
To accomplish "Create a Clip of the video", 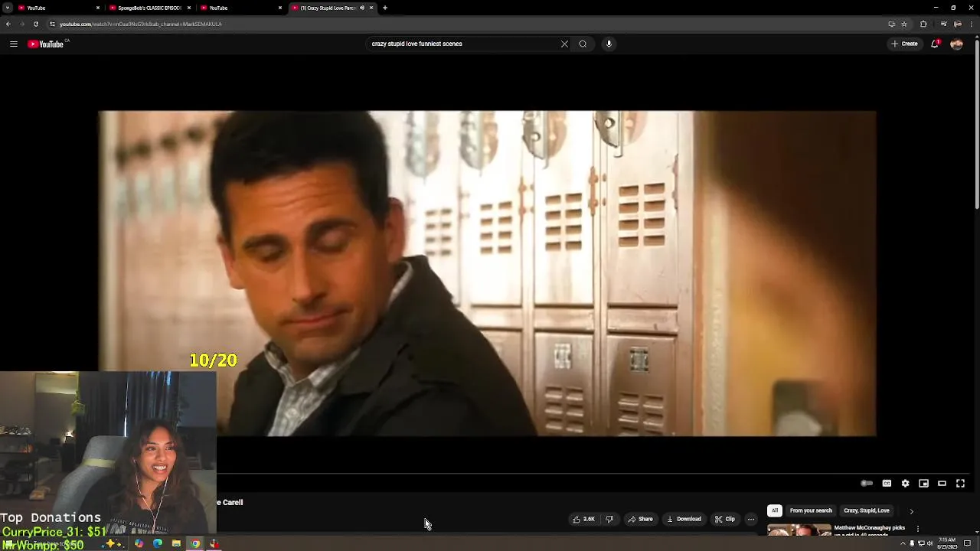I will click(x=724, y=519).
